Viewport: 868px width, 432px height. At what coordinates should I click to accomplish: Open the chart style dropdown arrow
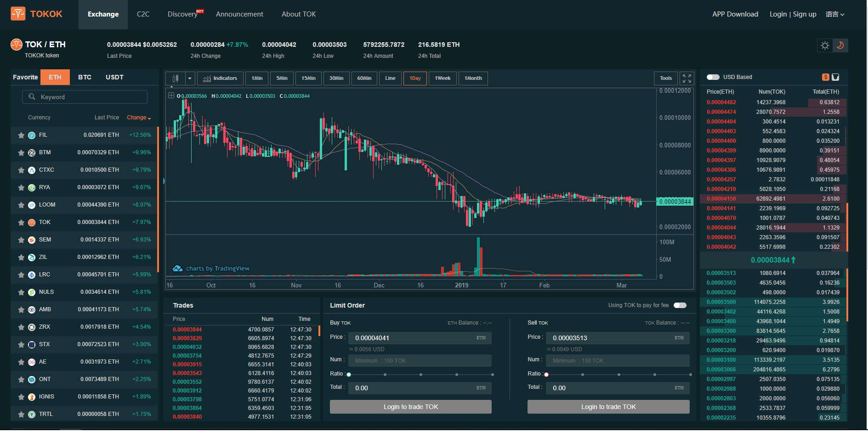(x=190, y=79)
